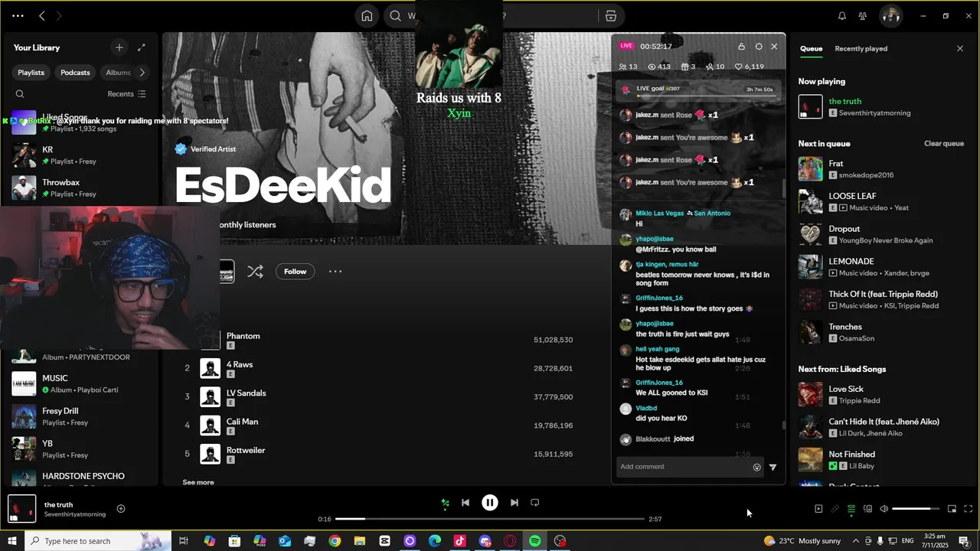This screenshot has height=551, width=980.
Task: Go to Spotify Home via the house icon
Action: point(367,16)
